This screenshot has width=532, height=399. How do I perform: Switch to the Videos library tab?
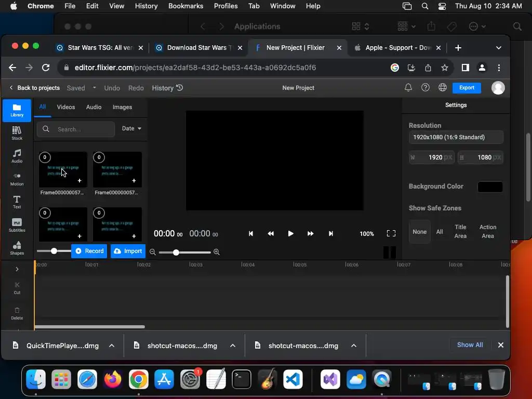(x=66, y=107)
